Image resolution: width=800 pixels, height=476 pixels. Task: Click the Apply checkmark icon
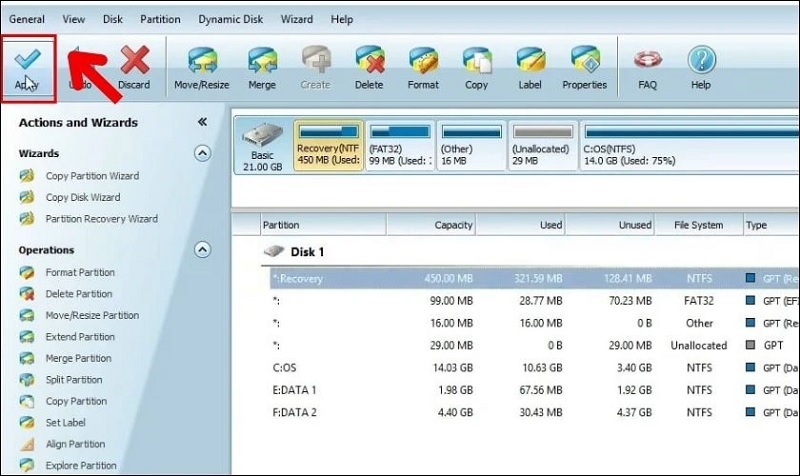(x=27, y=62)
